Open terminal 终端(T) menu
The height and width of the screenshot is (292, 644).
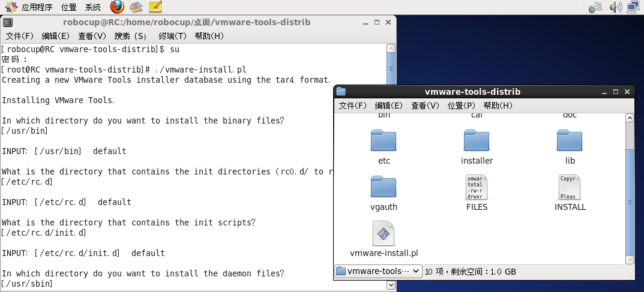pos(172,36)
